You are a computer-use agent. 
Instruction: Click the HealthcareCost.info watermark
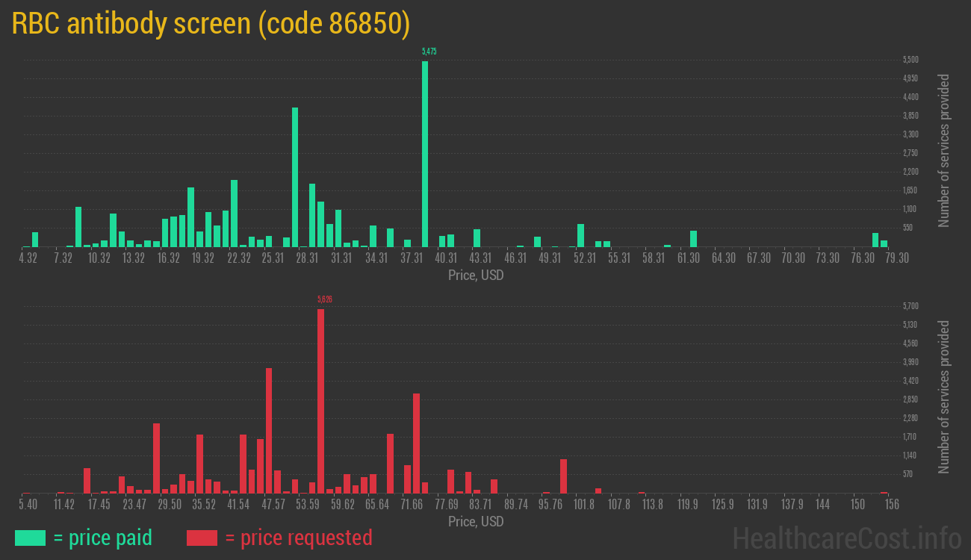(x=846, y=537)
